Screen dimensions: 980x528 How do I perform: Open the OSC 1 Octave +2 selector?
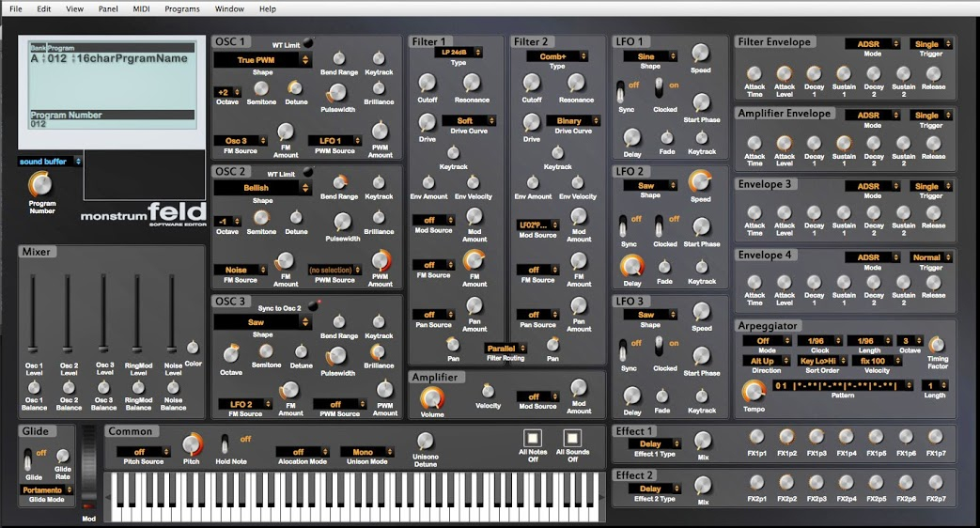(x=227, y=92)
